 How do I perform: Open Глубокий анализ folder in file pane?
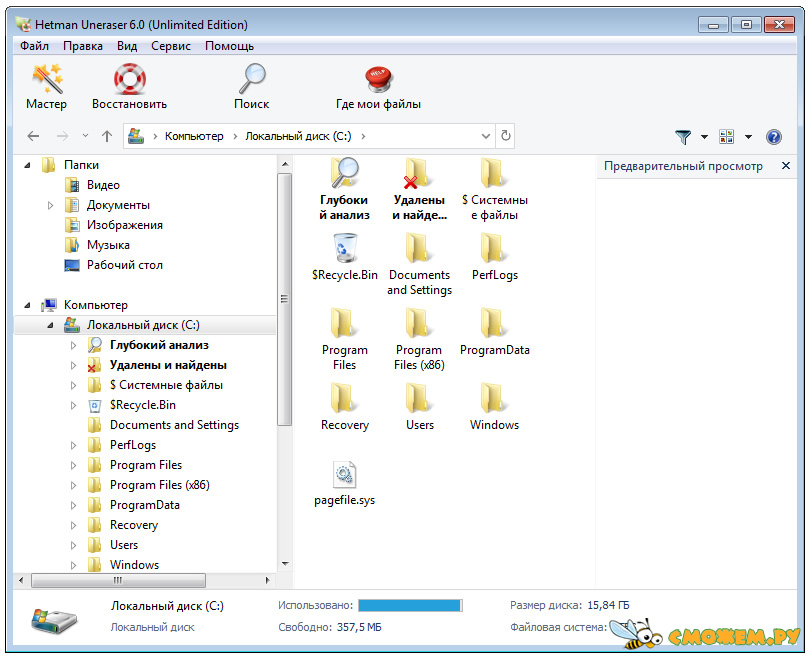[344, 189]
